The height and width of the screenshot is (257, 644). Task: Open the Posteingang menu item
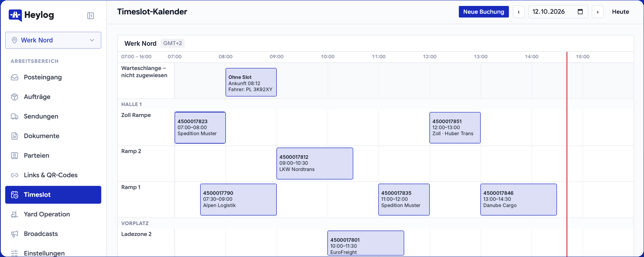point(53,77)
